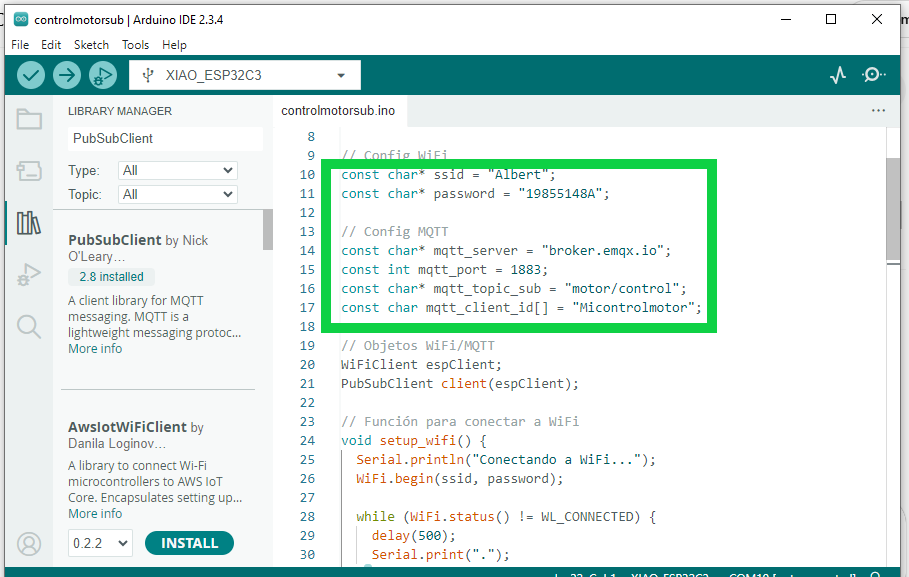The width and height of the screenshot is (909, 577).
Task: Click the mqtt_topic_sub motor/control line
Action: point(514,289)
